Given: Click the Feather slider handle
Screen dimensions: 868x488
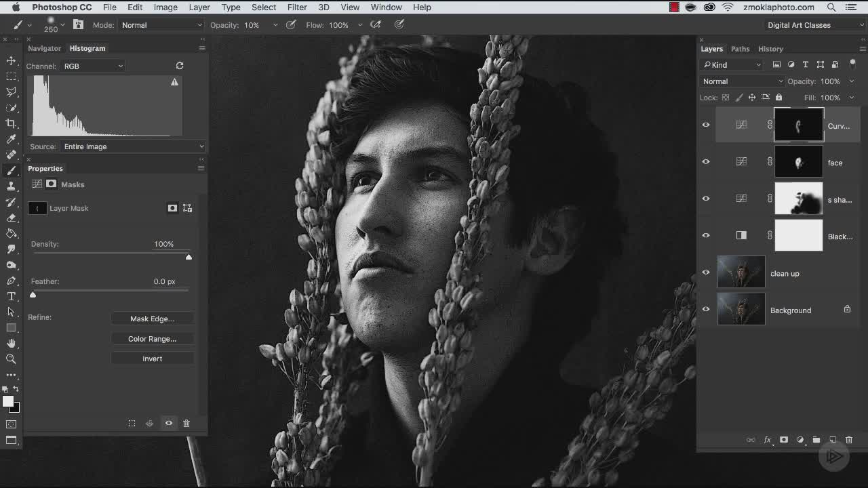Looking at the screenshot, I should [x=33, y=294].
